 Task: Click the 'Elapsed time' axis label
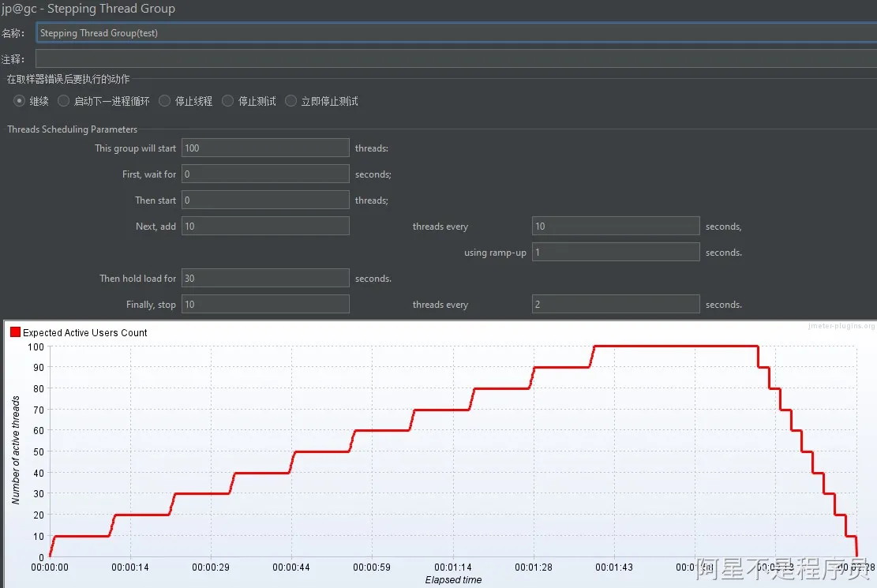click(453, 580)
